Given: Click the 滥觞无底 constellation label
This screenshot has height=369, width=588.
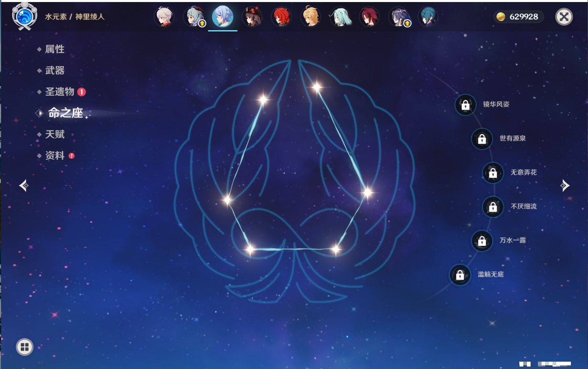Looking at the screenshot, I should click(491, 274).
